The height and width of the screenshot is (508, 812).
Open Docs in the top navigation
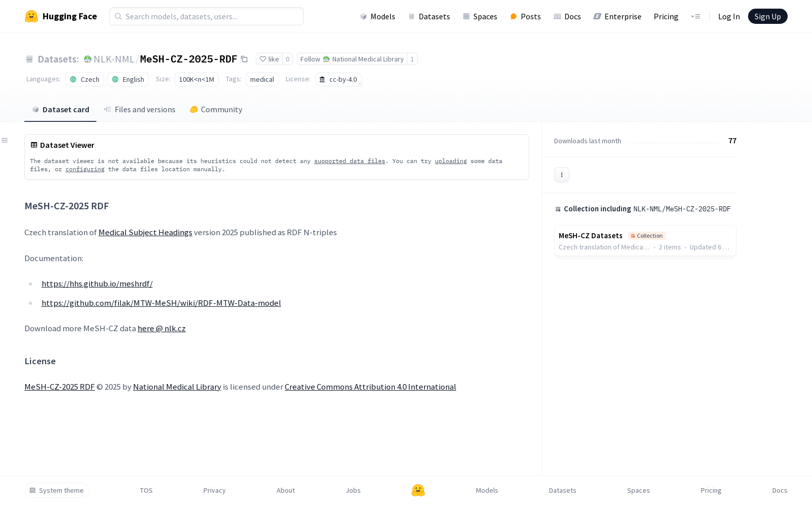click(567, 16)
